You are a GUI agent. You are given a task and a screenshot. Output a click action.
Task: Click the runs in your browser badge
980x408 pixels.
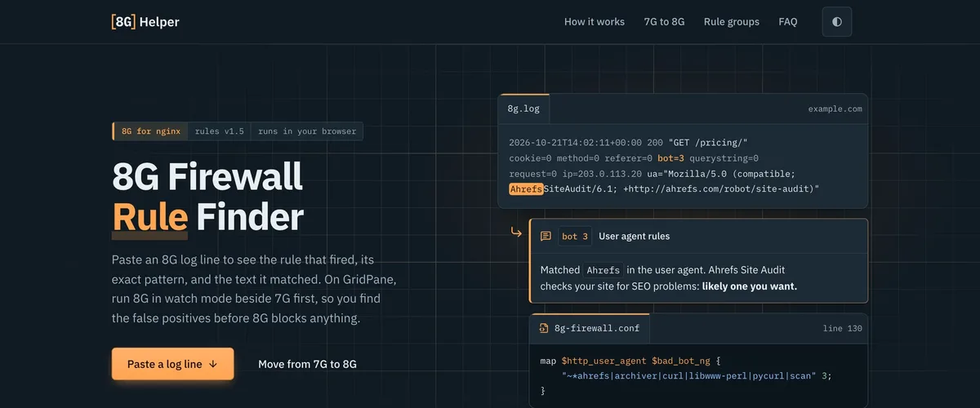(x=307, y=131)
